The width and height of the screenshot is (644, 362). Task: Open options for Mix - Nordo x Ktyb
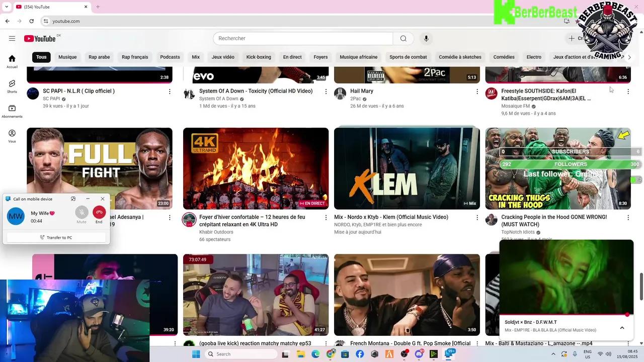pos(477,218)
